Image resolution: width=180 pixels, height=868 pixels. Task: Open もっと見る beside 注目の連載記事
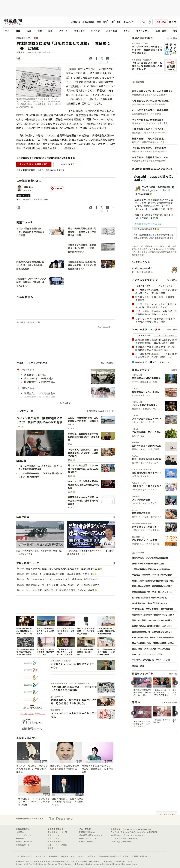point(172,38)
